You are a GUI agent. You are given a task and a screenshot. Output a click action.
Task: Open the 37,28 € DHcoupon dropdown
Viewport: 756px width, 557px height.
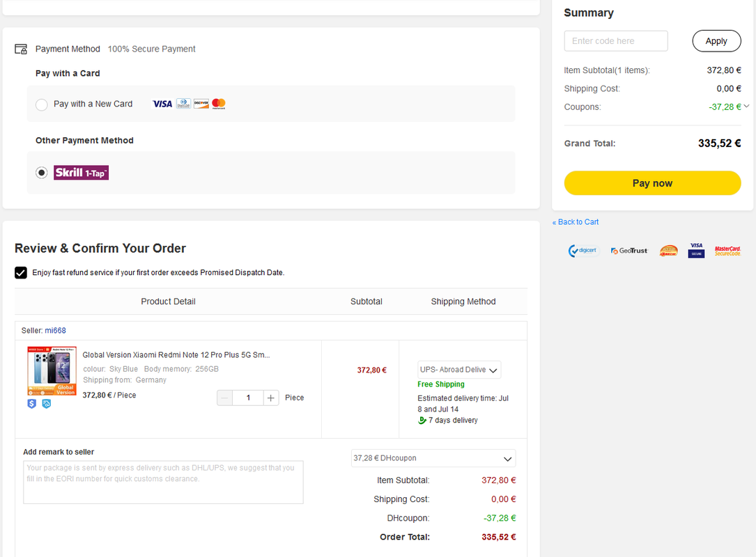point(433,458)
